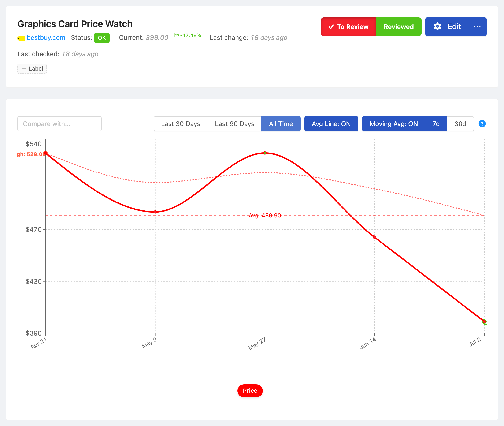Mark the monitor as Reviewed
Viewport: 504px width, 426px height.
point(399,26)
